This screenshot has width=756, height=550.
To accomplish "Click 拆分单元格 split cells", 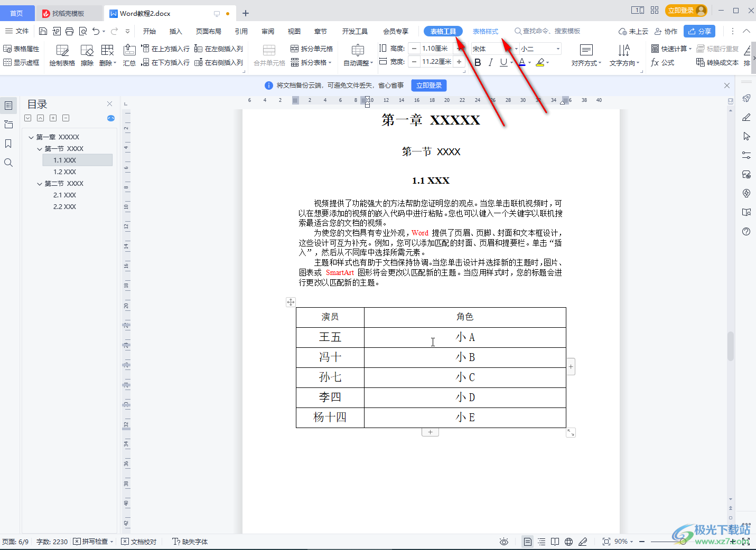I will [x=312, y=49].
